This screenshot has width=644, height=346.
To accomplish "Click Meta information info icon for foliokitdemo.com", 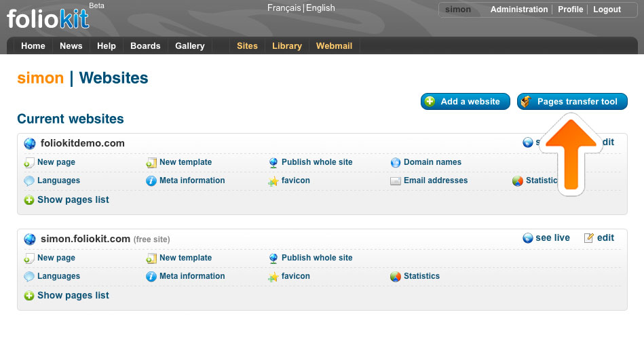I will [151, 180].
